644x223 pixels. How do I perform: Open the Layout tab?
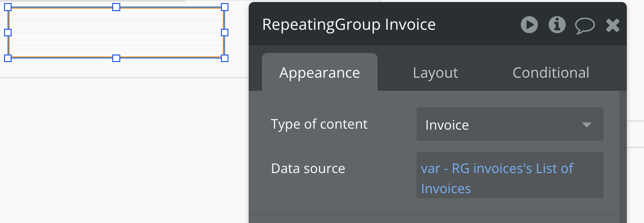(x=435, y=73)
